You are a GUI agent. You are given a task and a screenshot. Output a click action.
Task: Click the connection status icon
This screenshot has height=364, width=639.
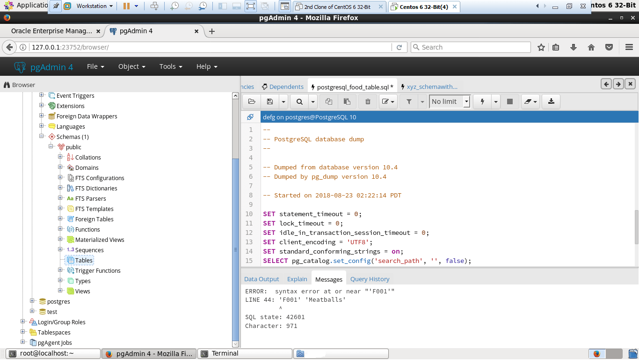250,117
